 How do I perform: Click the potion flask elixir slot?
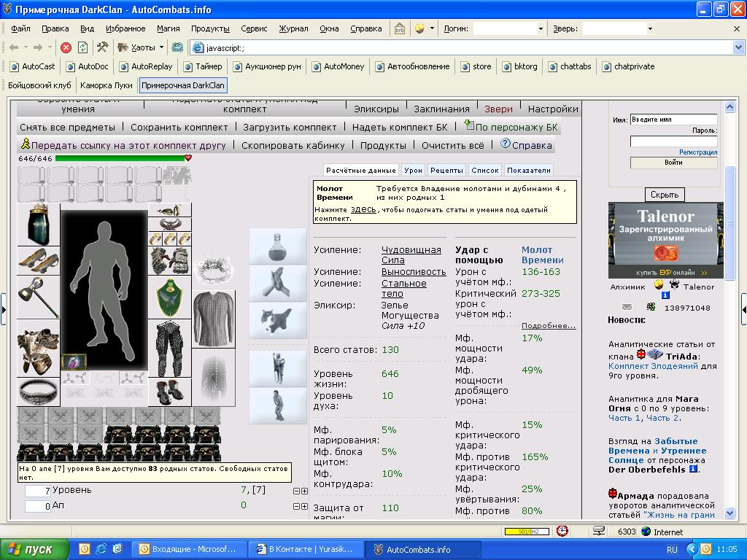[278, 246]
